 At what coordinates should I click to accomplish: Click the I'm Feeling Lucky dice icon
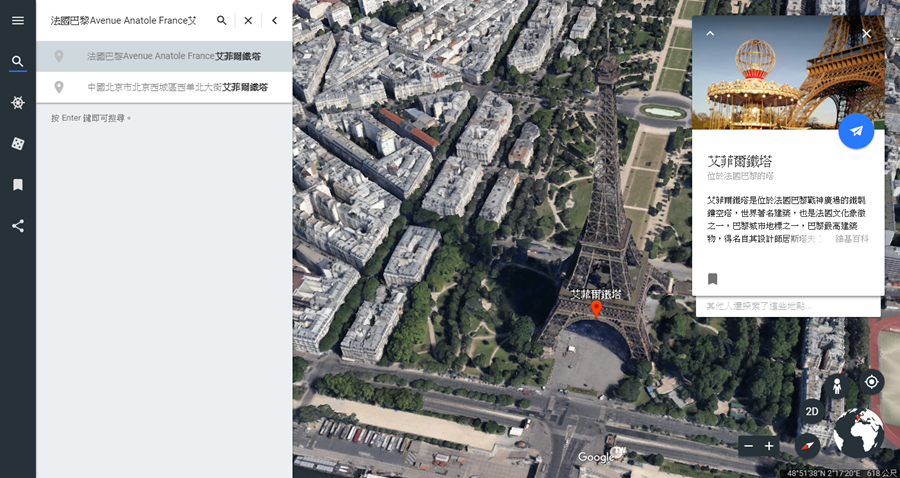18,143
